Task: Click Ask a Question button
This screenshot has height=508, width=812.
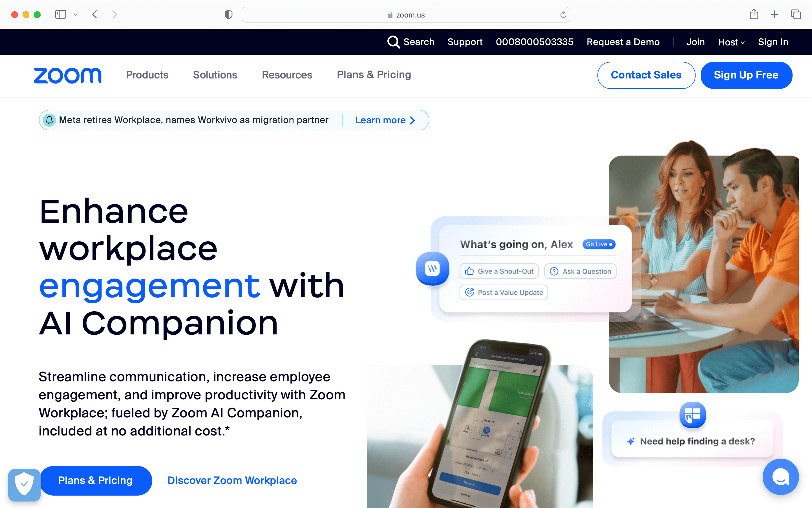Action: tap(580, 271)
